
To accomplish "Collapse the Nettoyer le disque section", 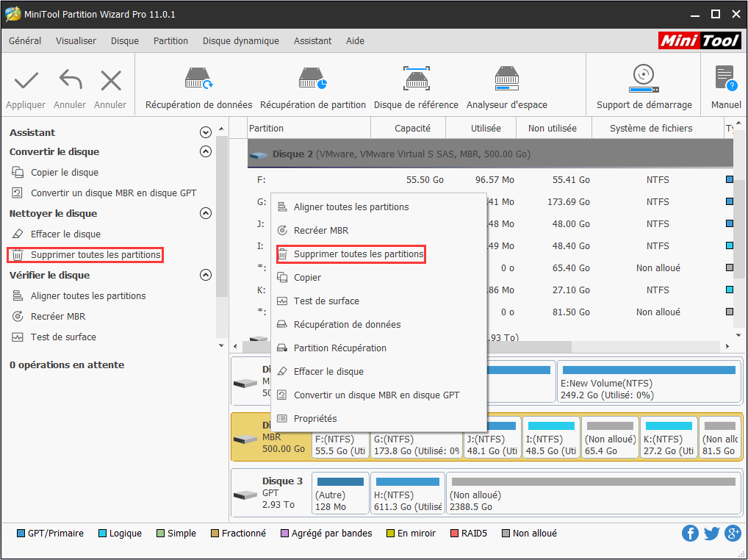I will [206, 213].
